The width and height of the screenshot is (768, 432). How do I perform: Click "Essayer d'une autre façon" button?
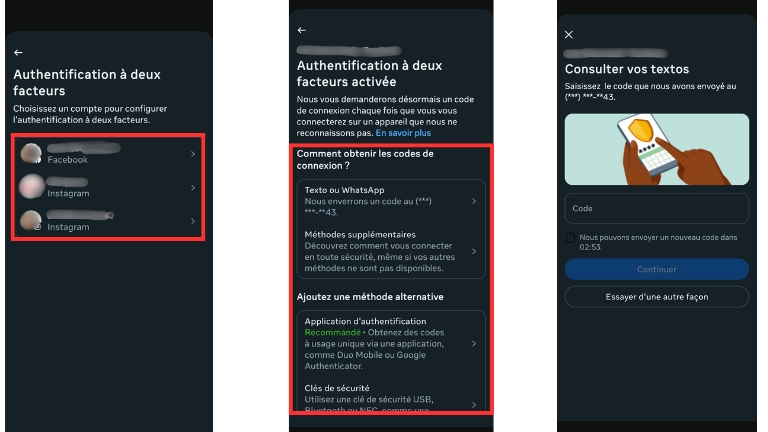[x=656, y=297]
